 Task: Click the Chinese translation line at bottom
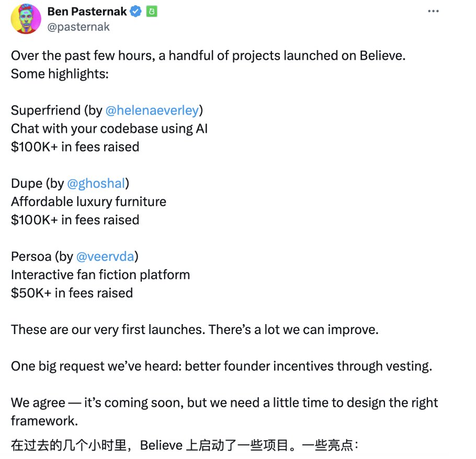tap(185, 445)
